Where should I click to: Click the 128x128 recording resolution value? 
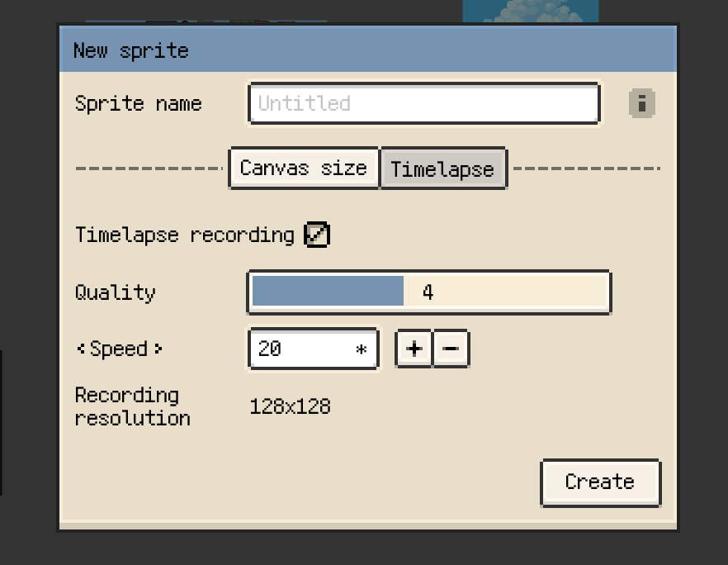pos(290,406)
